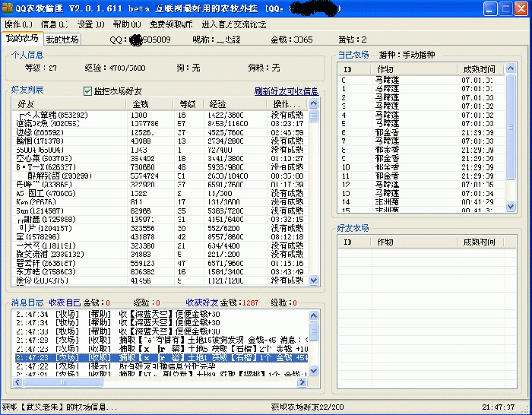The image size is (532, 415).
Task: Switch to the 我的牧场 tab
Action: tap(62, 39)
